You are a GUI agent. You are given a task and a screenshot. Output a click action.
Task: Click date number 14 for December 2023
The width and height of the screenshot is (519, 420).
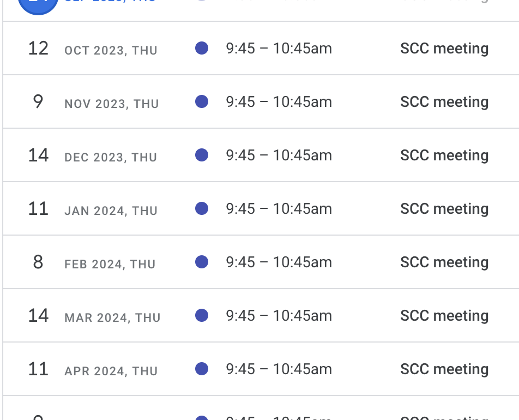38,155
